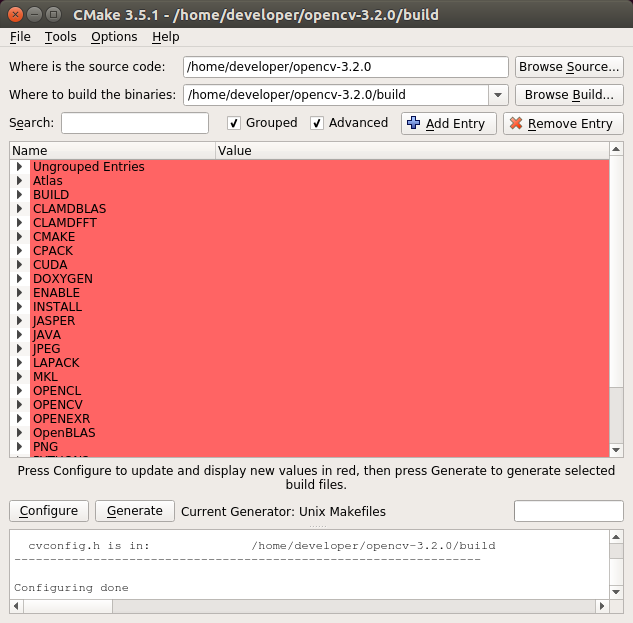This screenshot has height=623, width=633.
Task: Expand the Atlas group
Action: click(x=19, y=180)
